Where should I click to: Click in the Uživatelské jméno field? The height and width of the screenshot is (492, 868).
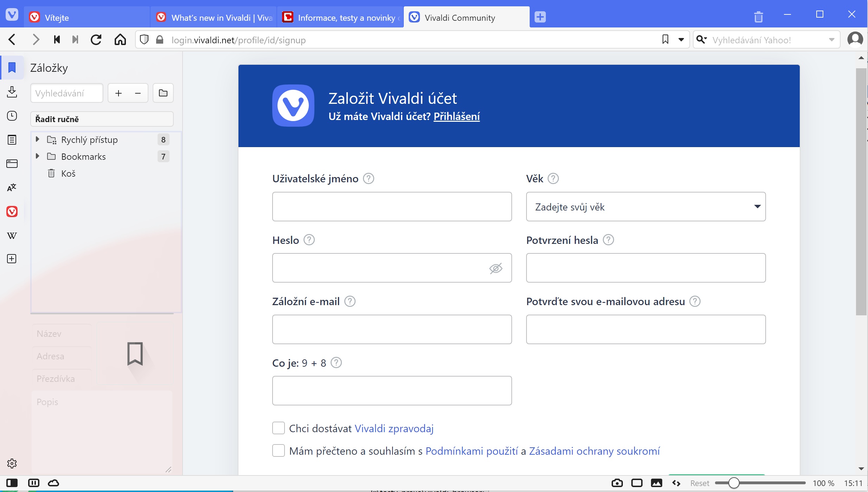coord(392,207)
